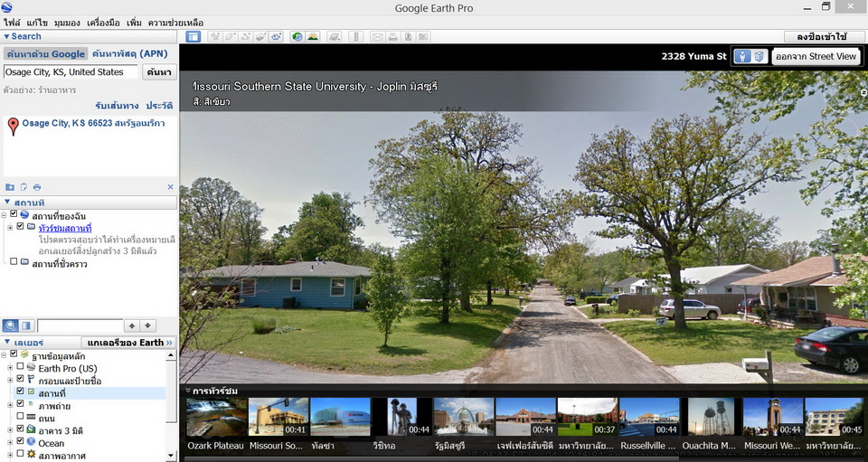868x462 pixels.
Task: Uncheck ทัวร์ชมสถานที่ checkbox
Action: click(x=21, y=226)
